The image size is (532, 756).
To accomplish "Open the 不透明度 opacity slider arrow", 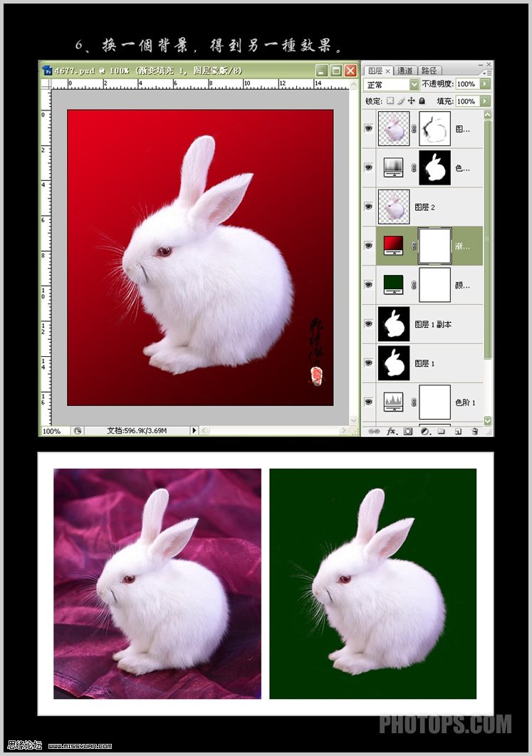I will pos(485,84).
